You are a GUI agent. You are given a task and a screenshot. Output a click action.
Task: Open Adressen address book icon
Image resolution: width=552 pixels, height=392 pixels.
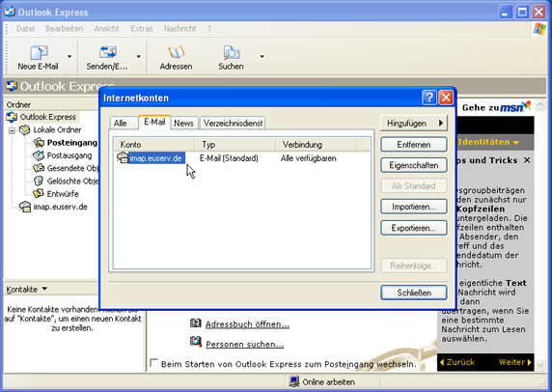tap(177, 52)
